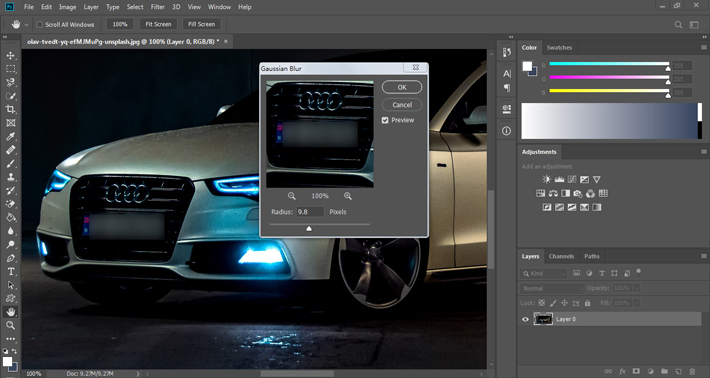Select the Zoom tool in toolbox

coord(10,325)
